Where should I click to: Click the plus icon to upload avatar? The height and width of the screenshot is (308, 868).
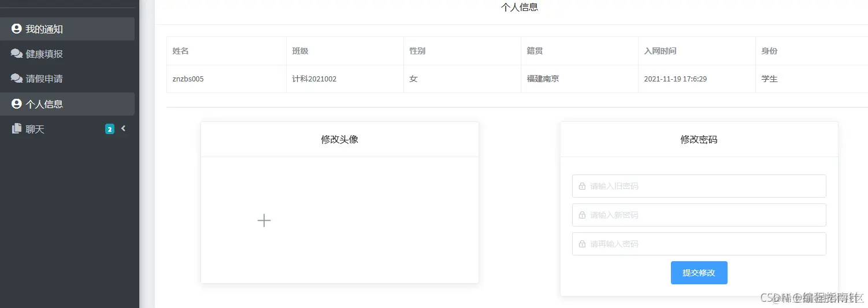(x=264, y=220)
